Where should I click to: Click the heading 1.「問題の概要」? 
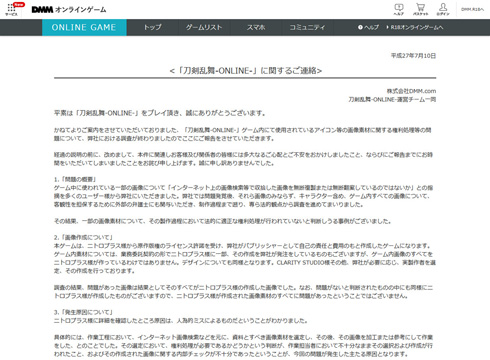(75, 179)
